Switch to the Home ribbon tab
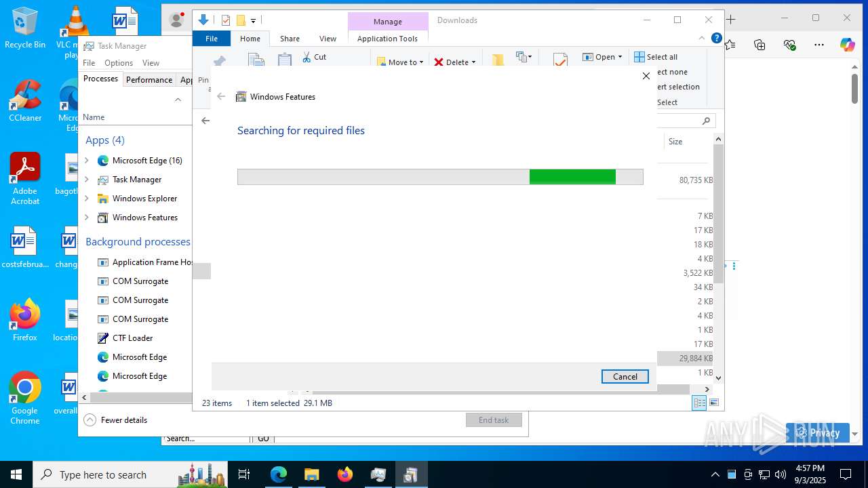This screenshot has height=488, width=868. click(x=250, y=39)
